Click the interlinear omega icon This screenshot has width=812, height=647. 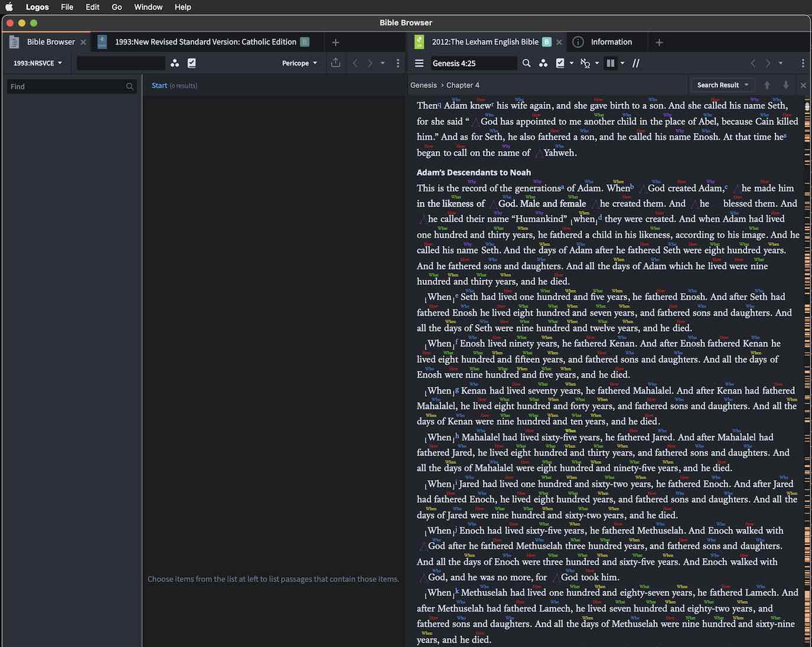point(585,63)
